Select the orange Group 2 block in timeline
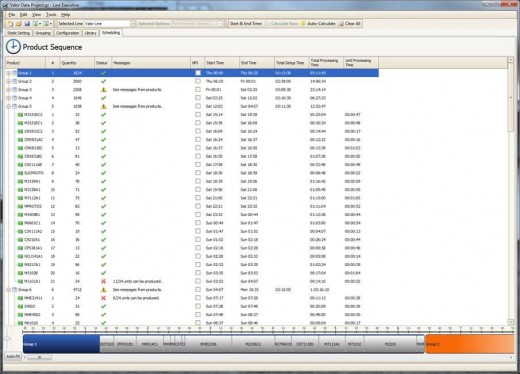 470,344
